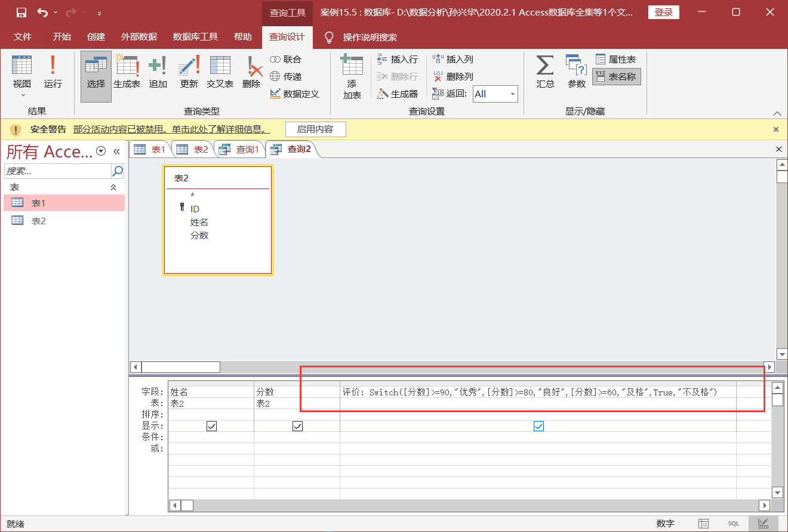Dismiss the security warning bar
This screenshot has width=788, height=532.
pos(776,129)
